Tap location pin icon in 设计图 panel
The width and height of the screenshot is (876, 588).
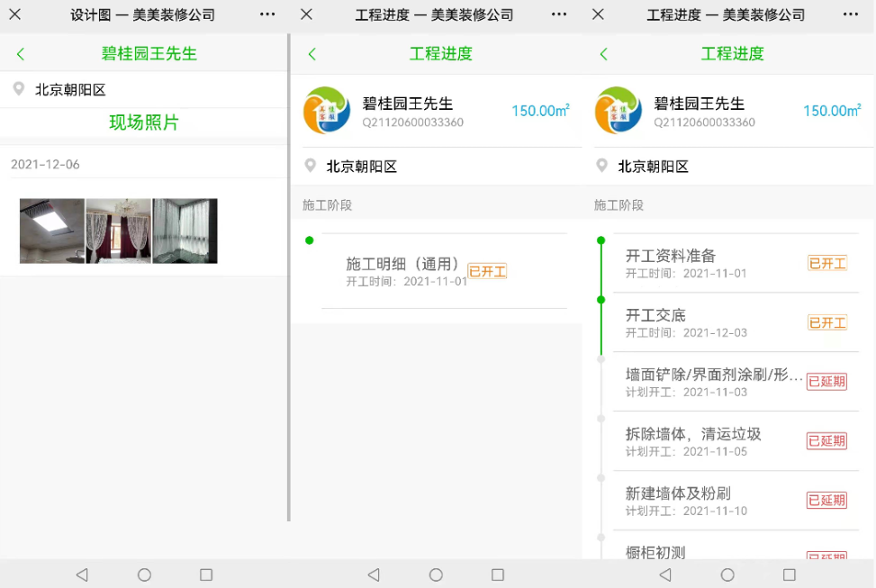click(x=18, y=89)
